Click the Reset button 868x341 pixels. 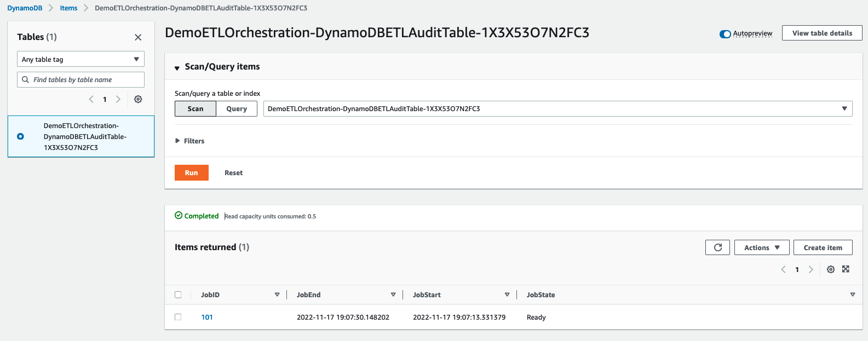click(233, 172)
